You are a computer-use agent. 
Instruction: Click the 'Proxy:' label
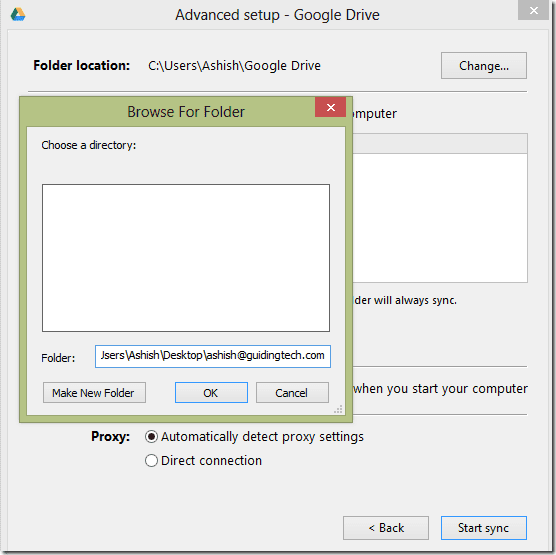(x=110, y=436)
